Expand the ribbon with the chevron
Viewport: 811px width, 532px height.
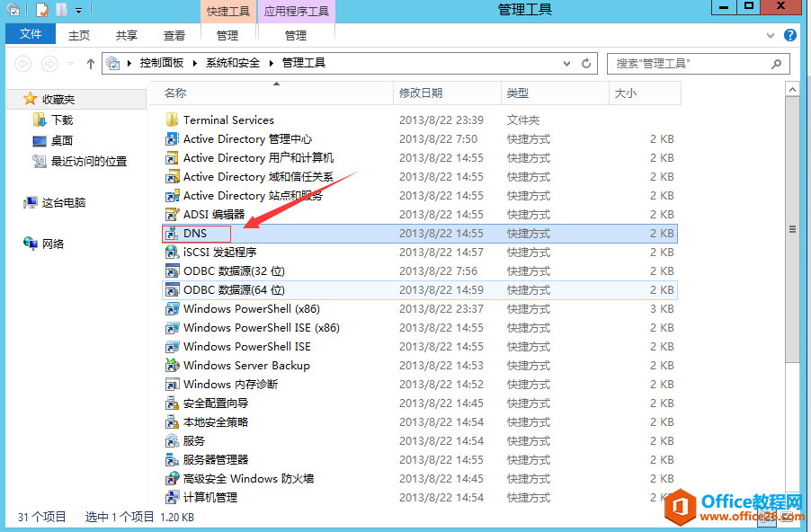[x=771, y=35]
